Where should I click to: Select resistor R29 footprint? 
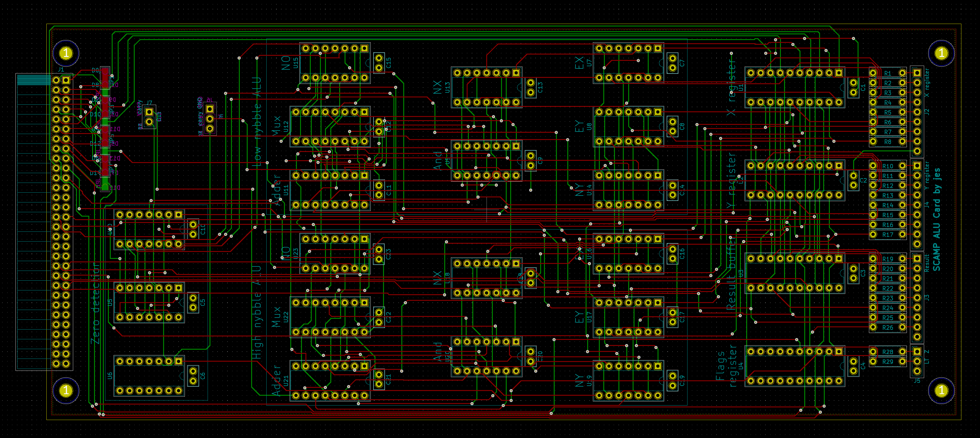[x=887, y=362]
